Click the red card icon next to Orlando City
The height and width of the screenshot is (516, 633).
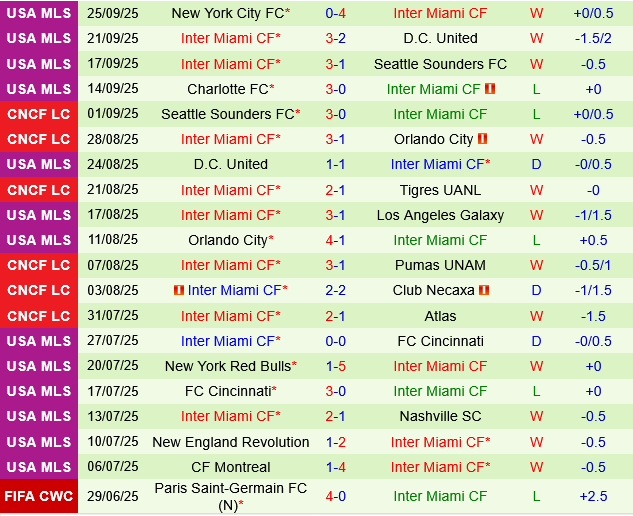tap(483, 139)
